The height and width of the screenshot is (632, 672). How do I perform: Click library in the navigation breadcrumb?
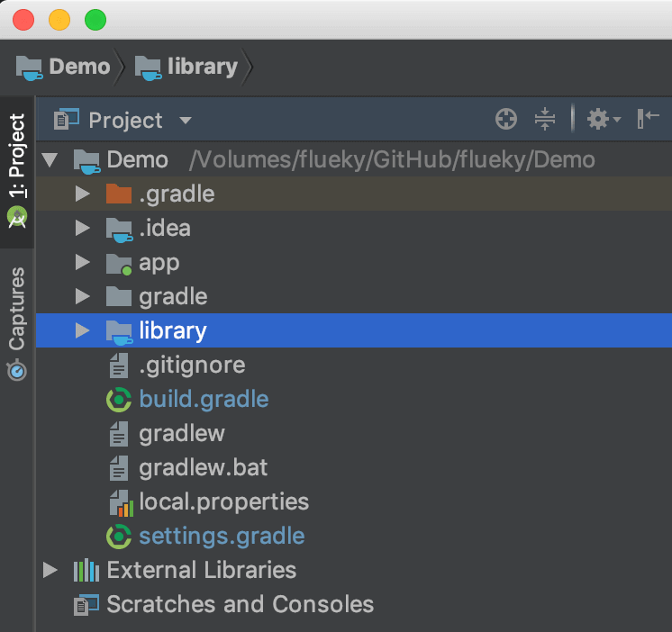point(201,67)
